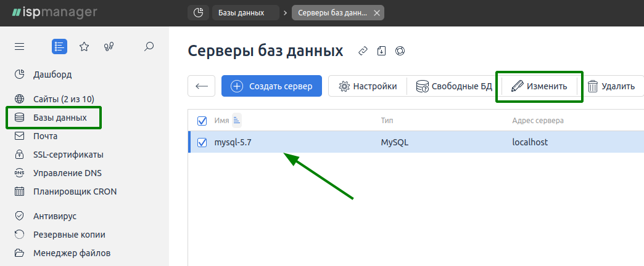Screen dimensions: 644x266
Task: Click the ispmanager logo
Action: click(55, 13)
